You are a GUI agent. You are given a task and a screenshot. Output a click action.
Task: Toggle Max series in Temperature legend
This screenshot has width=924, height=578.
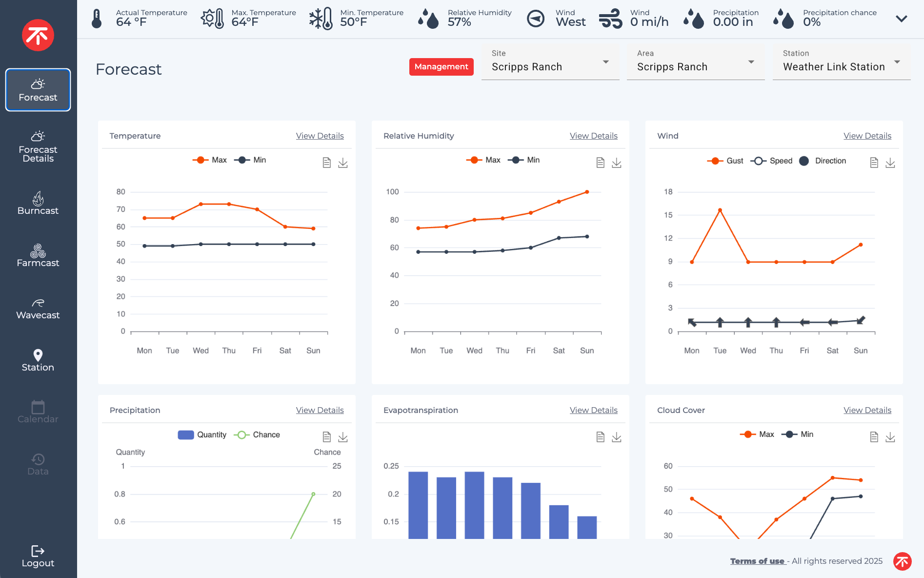(x=210, y=160)
